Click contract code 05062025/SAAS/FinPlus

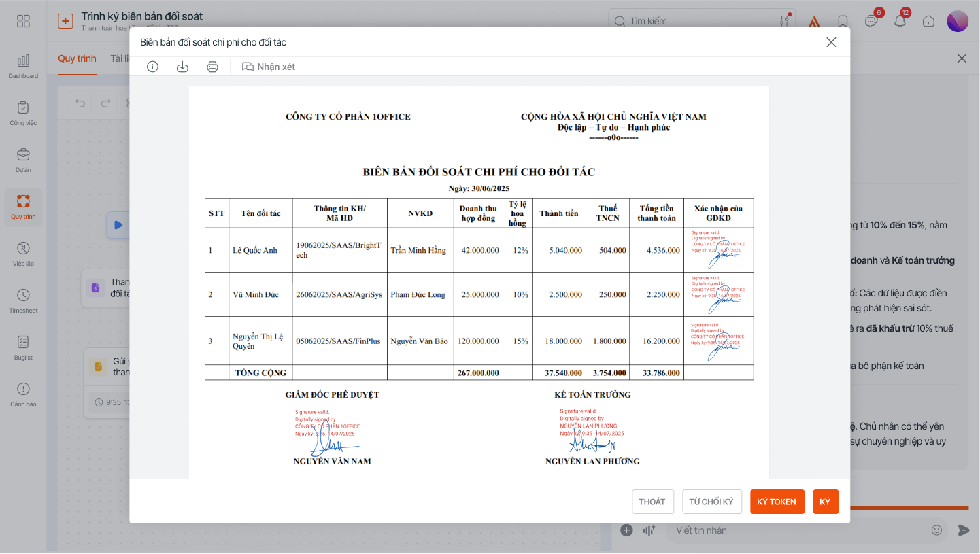pos(339,341)
